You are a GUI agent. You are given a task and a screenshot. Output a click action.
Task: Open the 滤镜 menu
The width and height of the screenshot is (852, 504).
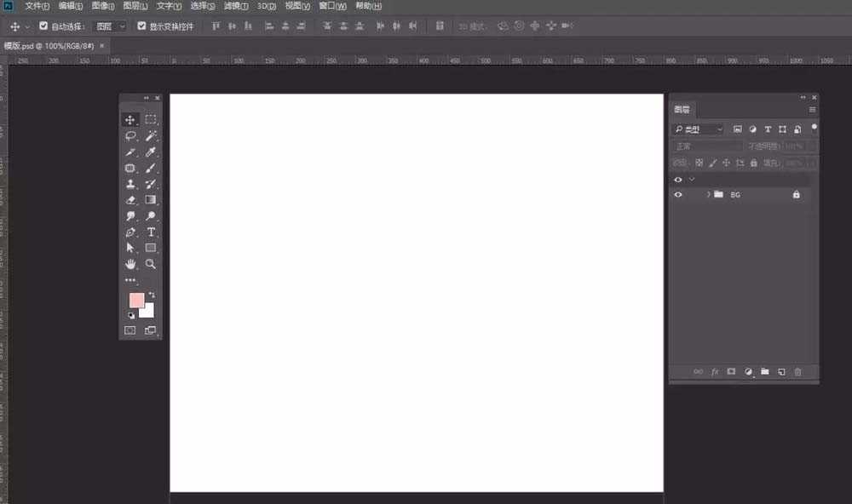236,6
